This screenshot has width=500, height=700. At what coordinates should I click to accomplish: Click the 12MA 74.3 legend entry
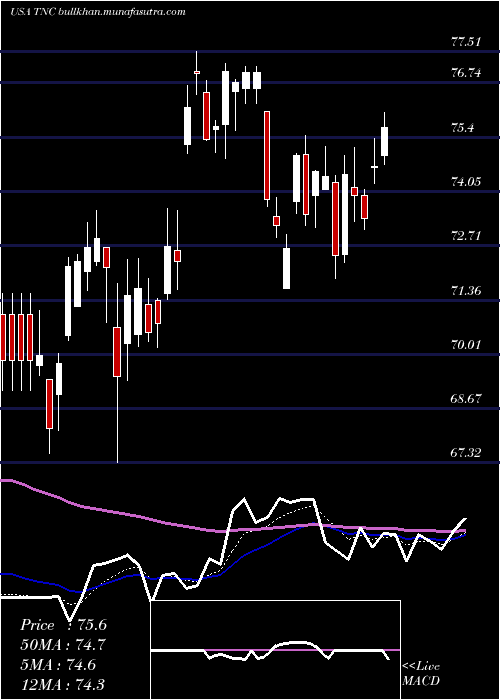pos(62,685)
